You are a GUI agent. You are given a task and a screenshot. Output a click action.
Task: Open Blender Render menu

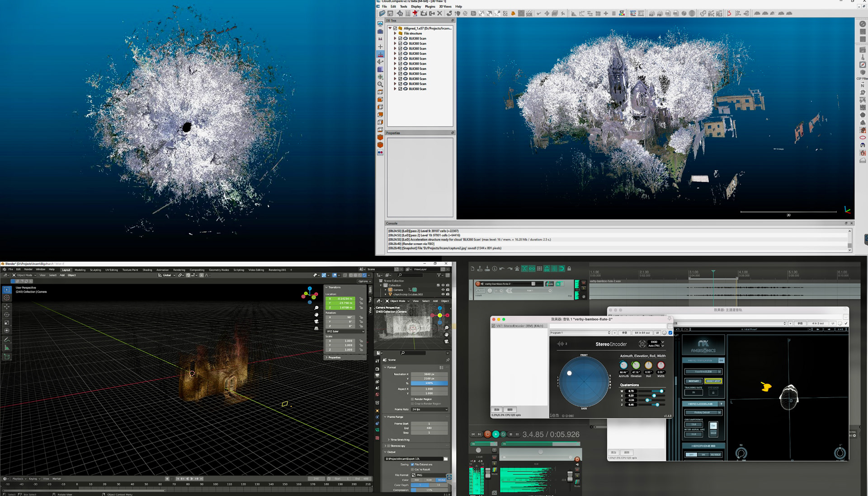(28, 269)
